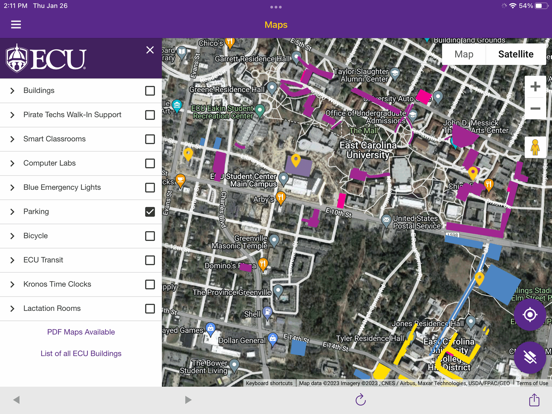Switch to Map view

coord(464,54)
